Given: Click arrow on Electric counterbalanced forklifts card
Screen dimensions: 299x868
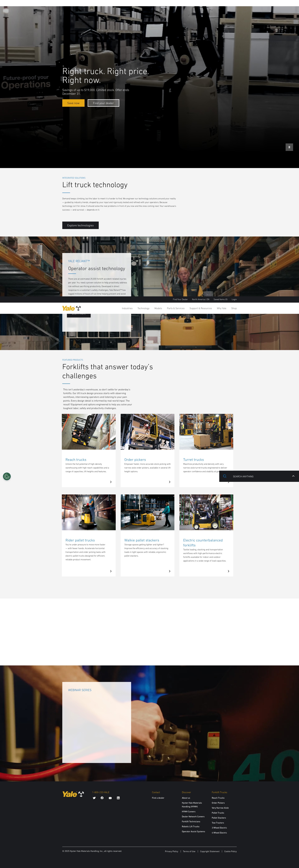Looking at the screenshot, I should 229,571.
